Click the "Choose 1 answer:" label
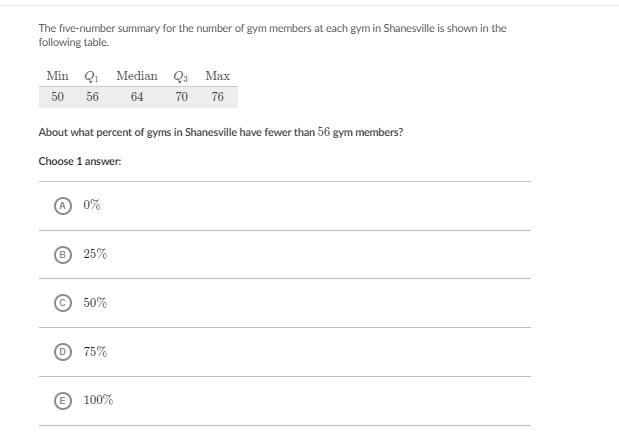Screen dimensions: 619x445 point(80,161)
